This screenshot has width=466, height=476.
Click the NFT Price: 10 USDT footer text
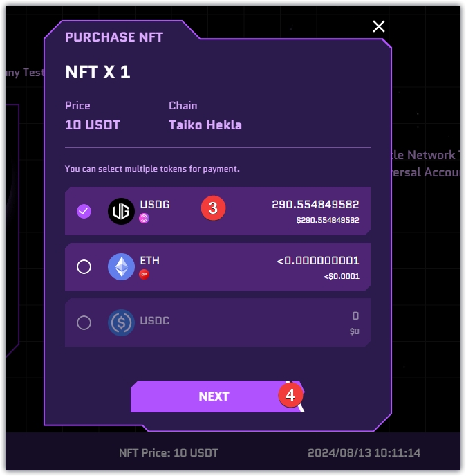pyautogui.click(x=168, y=453)
